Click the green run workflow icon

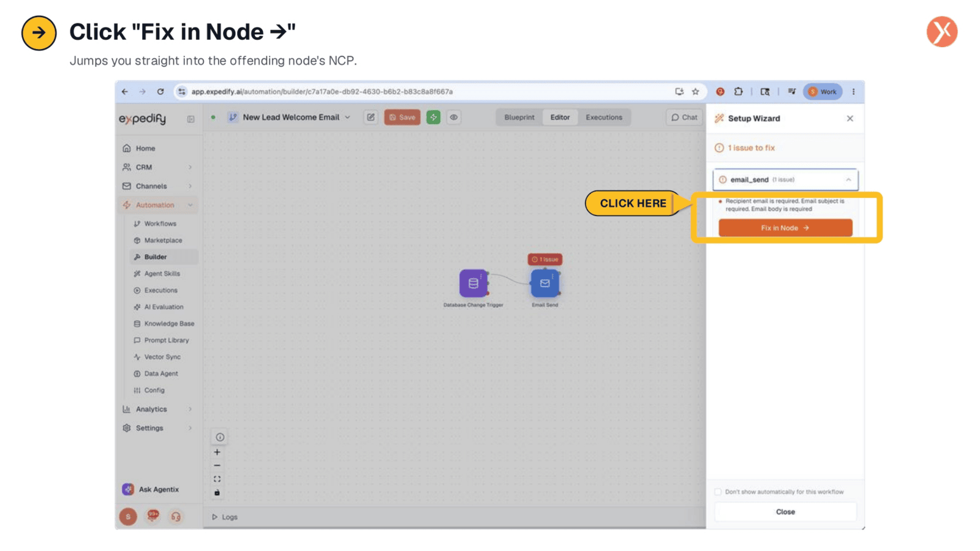click(x=433, y=117)
